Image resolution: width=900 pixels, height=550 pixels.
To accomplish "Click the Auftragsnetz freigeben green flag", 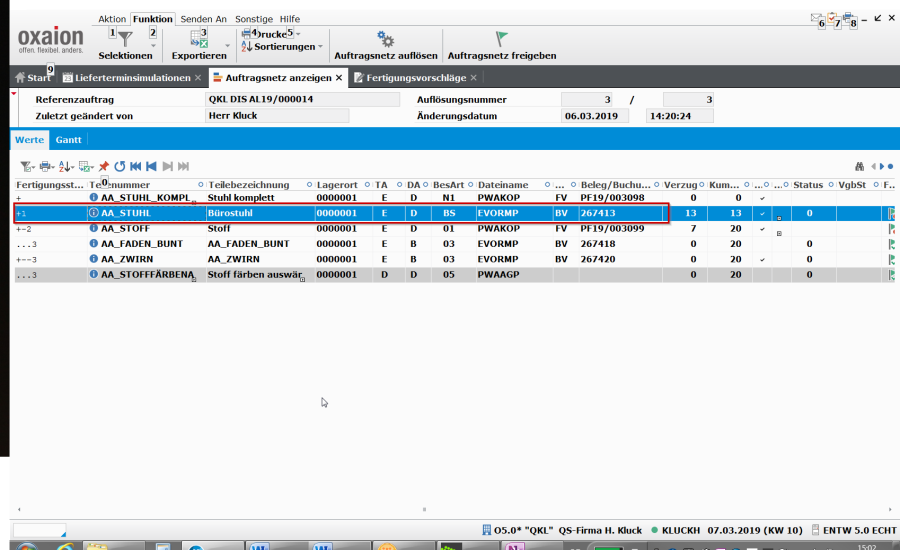I will 501,39.
